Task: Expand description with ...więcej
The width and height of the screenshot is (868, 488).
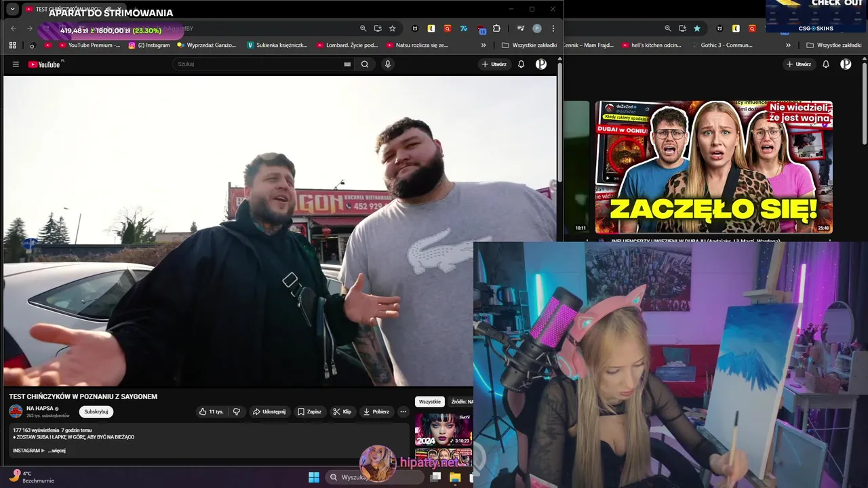Action: 56,451
